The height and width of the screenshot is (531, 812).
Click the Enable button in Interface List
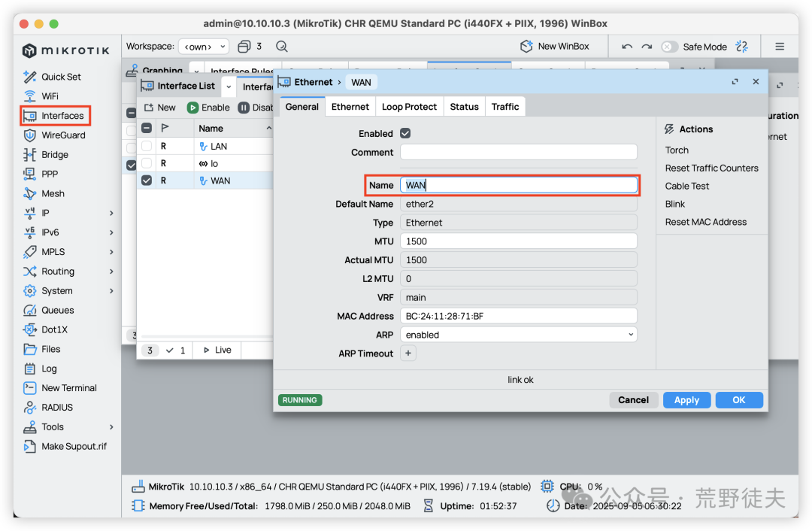pyautogui.click(x=209, y=108)
